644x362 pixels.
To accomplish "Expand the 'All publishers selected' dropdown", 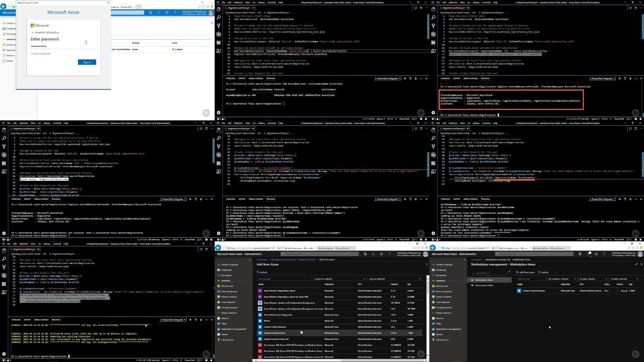I will click(562, 279).
